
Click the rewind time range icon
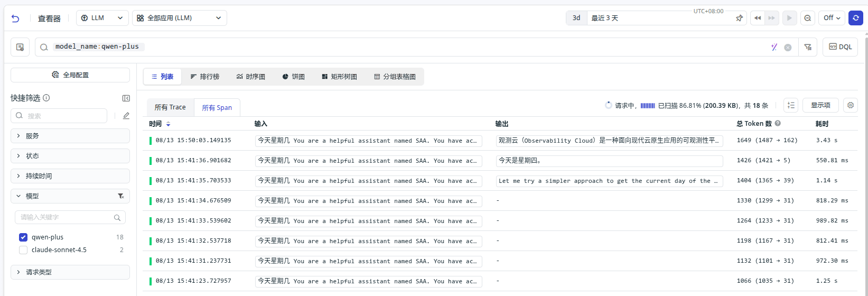point(758,18)
